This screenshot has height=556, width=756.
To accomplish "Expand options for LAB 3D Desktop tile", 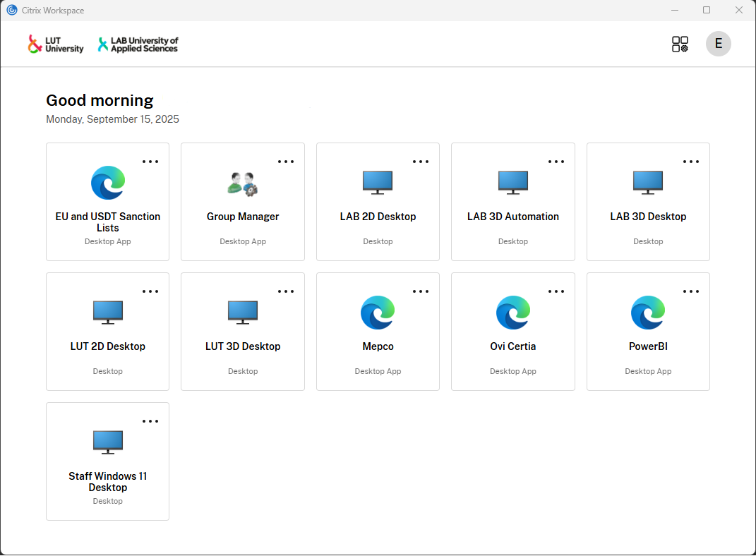I will (x=691, y=161).
